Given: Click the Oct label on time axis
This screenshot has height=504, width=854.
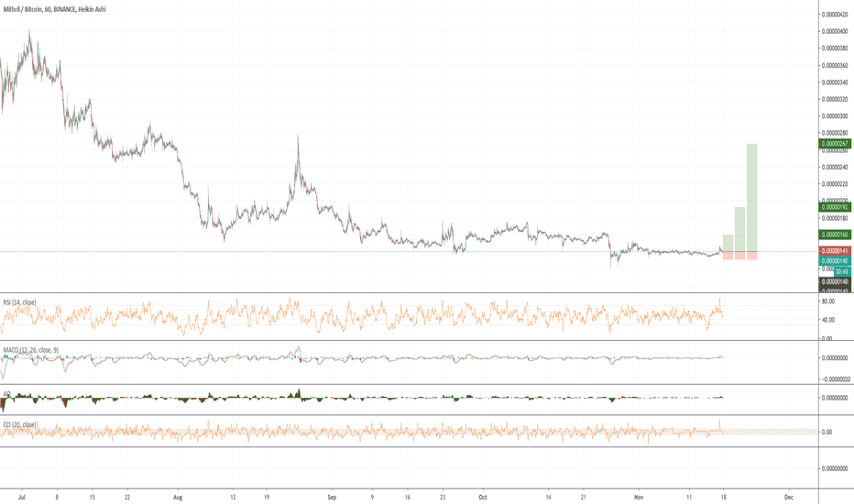Looking at the screenshot, I should [x=483, y=498].
